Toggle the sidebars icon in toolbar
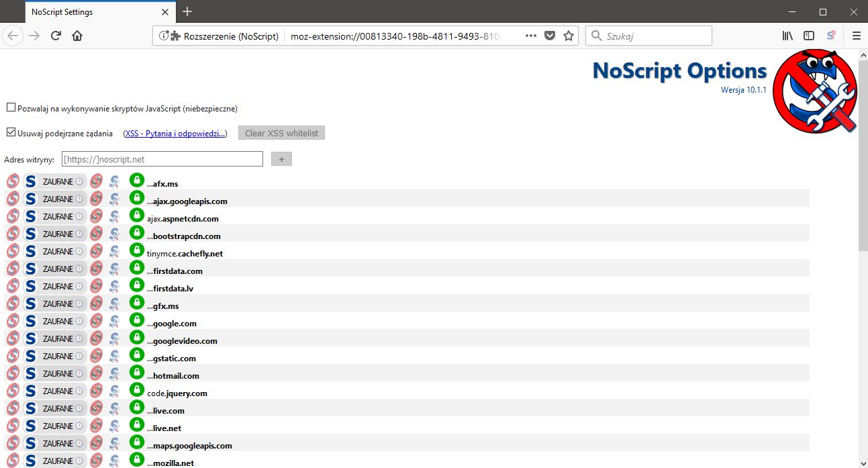Screen dimensions: 868x468 point(809,36)
